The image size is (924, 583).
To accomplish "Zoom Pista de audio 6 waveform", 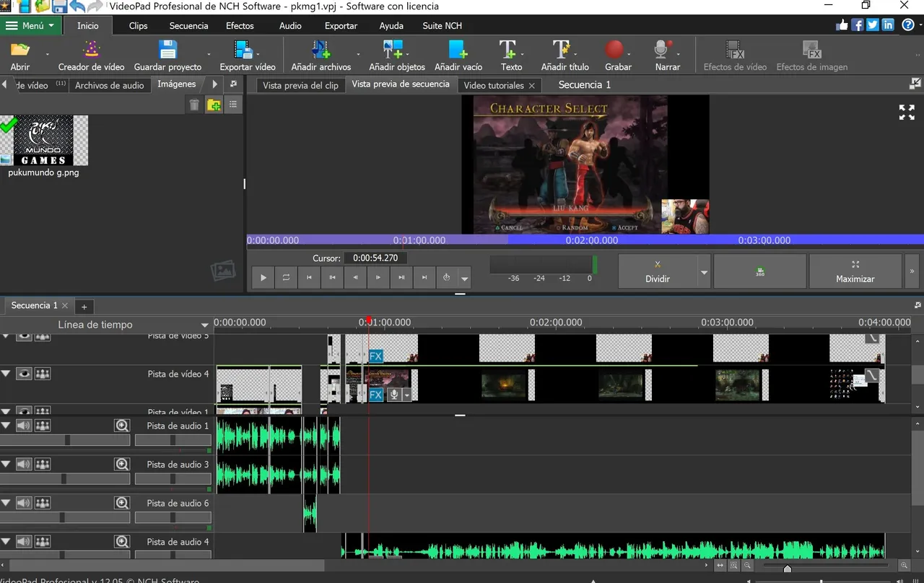I will [x=122, y=503].
